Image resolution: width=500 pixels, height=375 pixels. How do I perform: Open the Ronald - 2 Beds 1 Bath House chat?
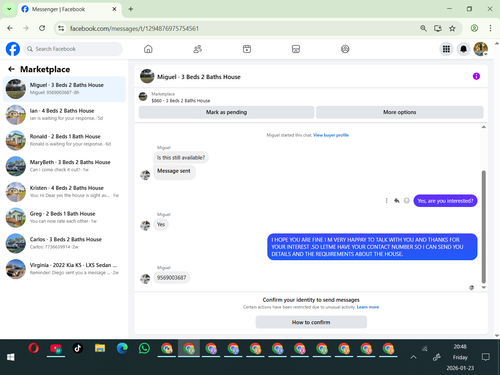point(64,140)
